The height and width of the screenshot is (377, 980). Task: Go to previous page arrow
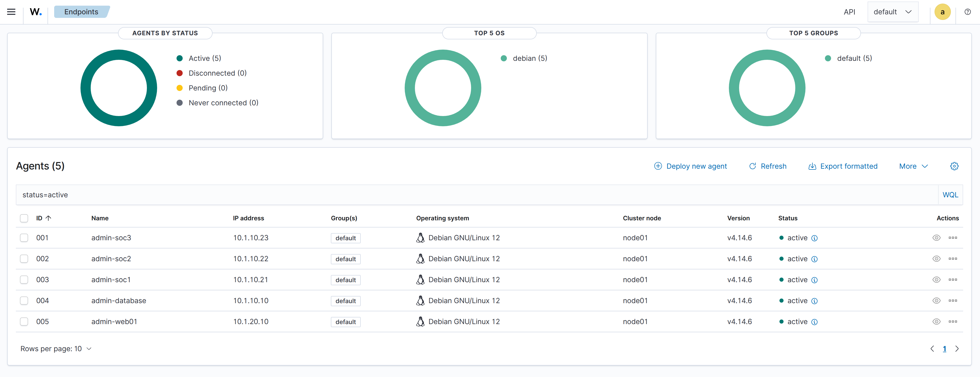932,348
